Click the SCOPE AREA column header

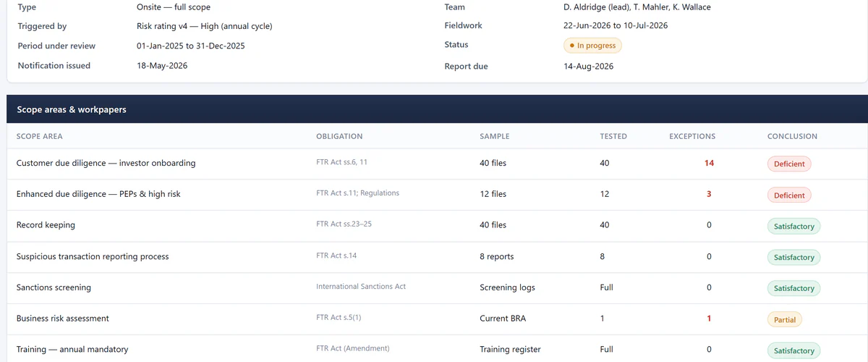pos(40,136)
